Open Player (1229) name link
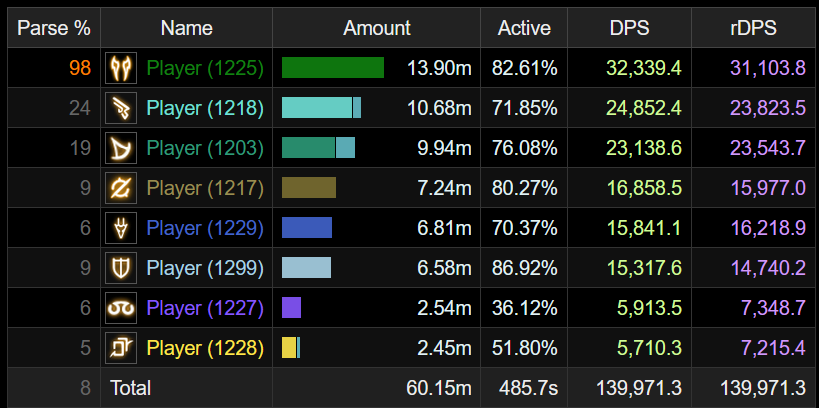This screenshot has height=408, width=819. point(205,228)
